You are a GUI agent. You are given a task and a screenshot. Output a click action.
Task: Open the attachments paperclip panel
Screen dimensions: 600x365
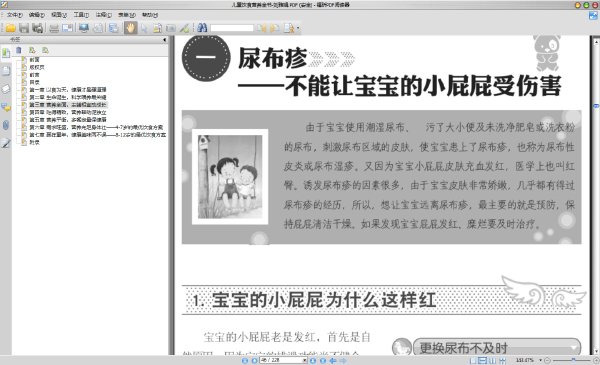(x=6, y=125)
